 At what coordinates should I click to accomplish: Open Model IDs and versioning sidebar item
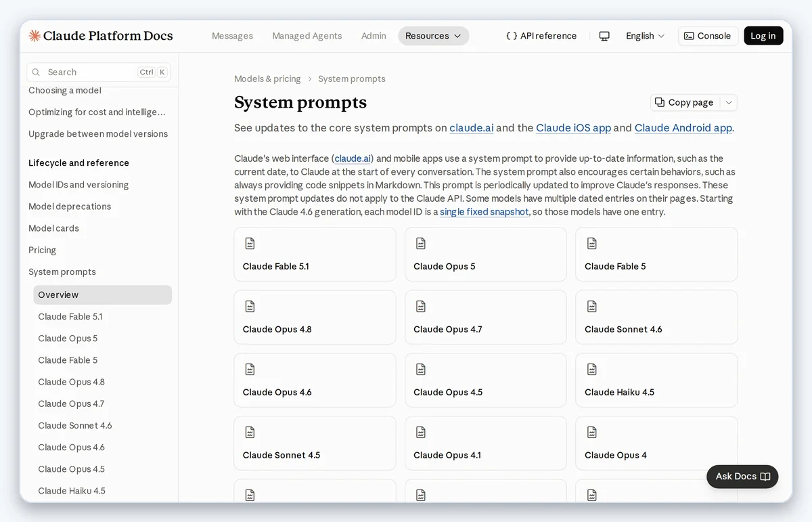tap(78, 185)
